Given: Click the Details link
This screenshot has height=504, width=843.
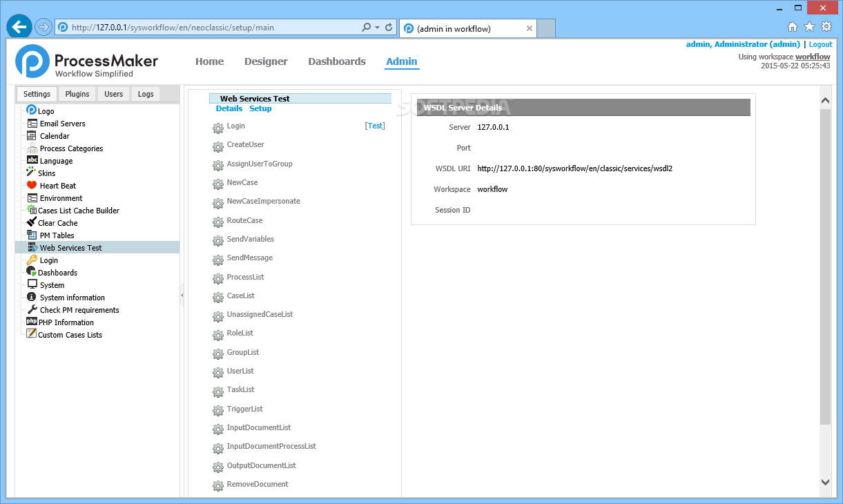Looking at the screenshot, I should [x=229, y=108].
